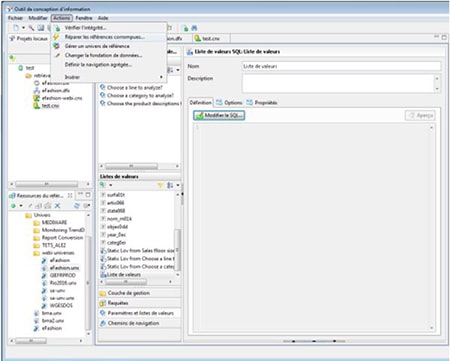Viewport: 450px width, 361px height.
Task: Click the blue X delete icon in repository toolbar
Action: (x=57, y=206)
